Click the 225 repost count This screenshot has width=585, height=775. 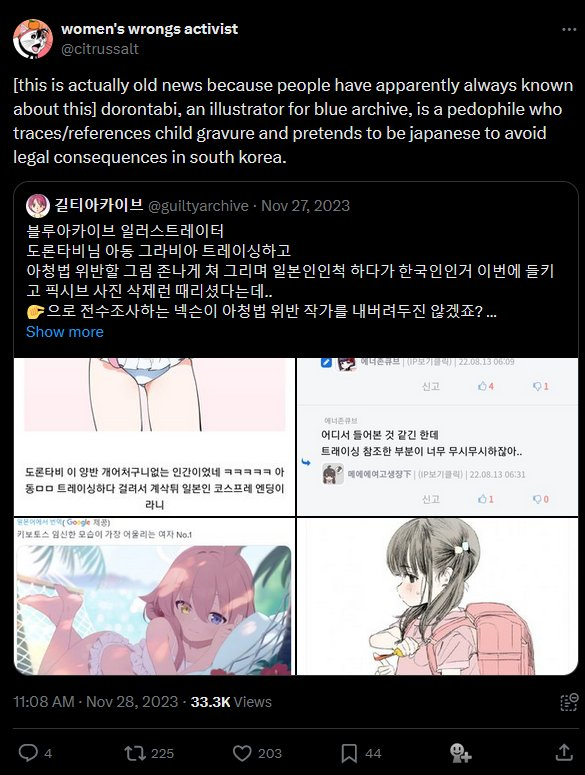[x=162, y=753]
